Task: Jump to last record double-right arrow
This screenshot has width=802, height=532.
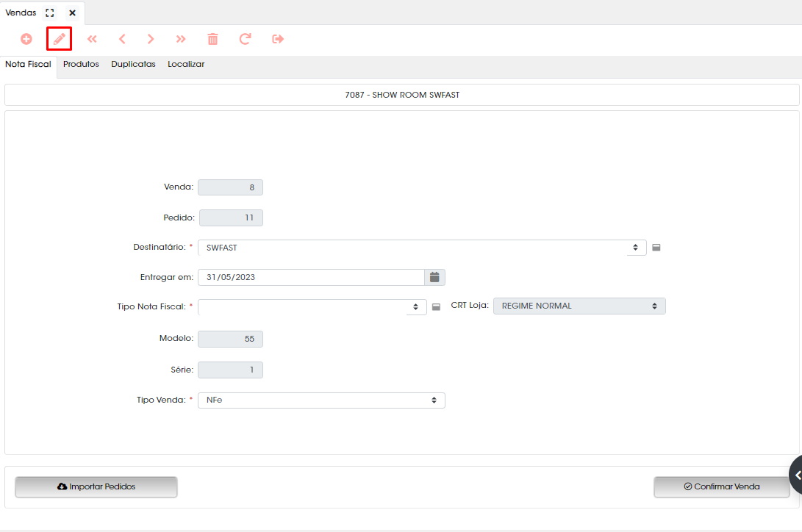Action: (181, 39)
